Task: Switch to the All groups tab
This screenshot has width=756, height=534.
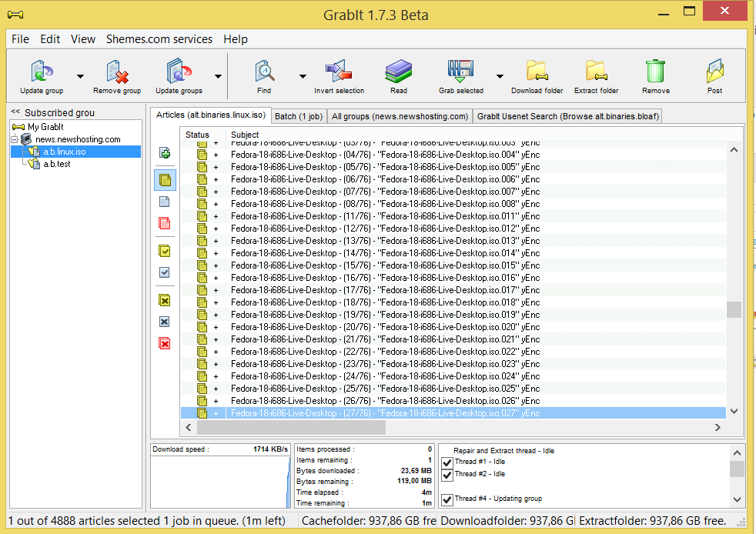Action: pyautogui.click(x=400, y=116)
